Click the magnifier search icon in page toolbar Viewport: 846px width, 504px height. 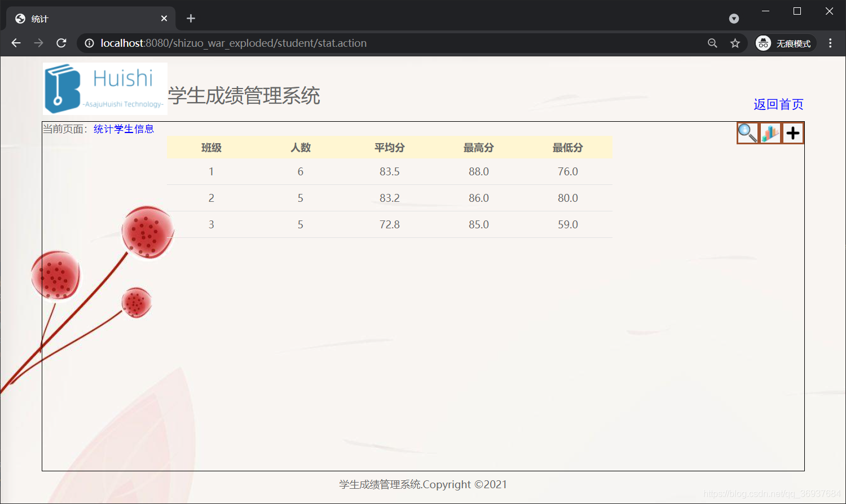pos(748,133)
